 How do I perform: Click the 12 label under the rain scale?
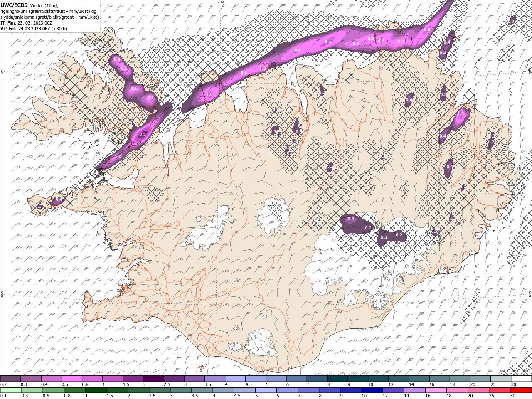click(385, 396)
